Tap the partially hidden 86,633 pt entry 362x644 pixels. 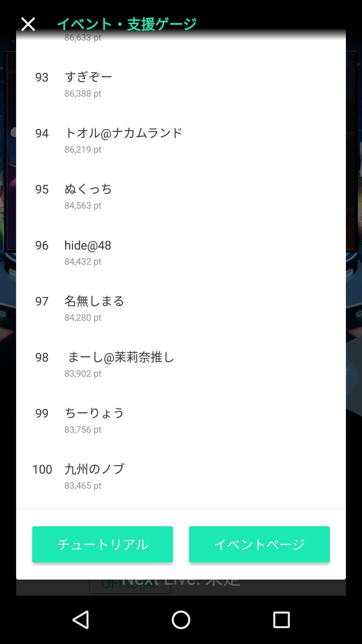point(83,38)
